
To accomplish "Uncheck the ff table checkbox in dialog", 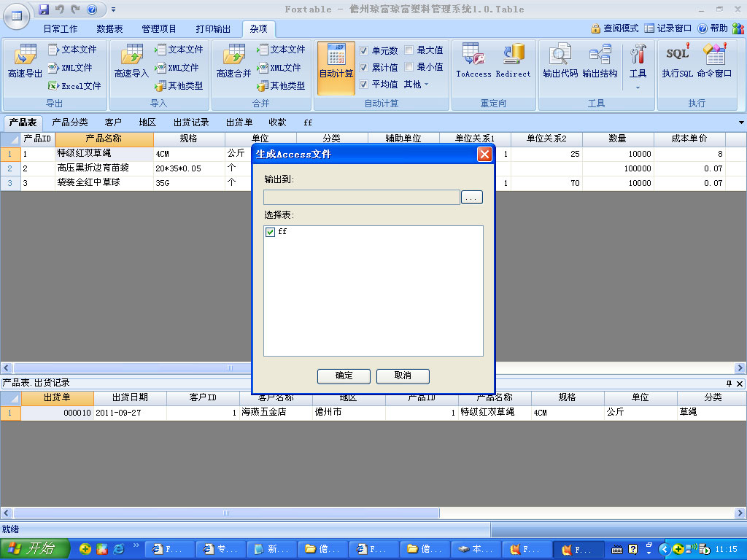I will point(270,232).
